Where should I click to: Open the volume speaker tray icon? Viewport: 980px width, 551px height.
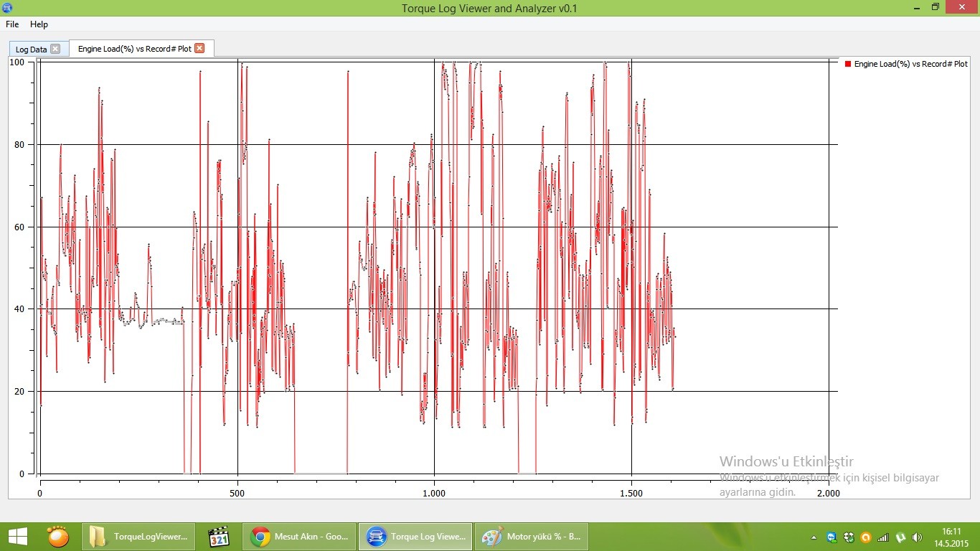917,537
